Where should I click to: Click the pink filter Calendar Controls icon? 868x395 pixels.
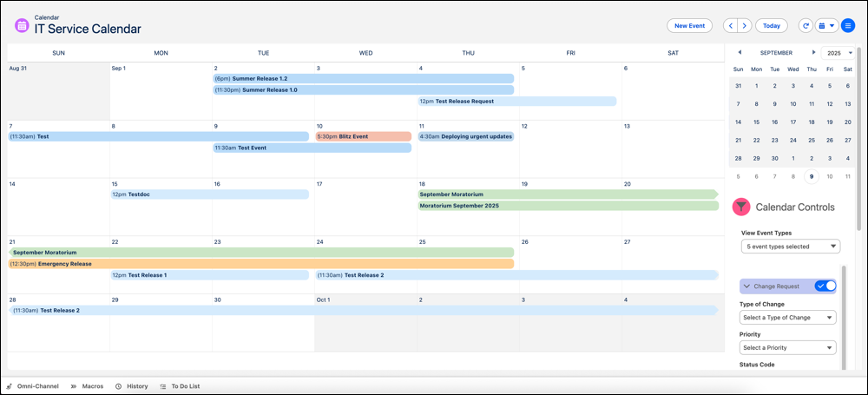(x=740, y=207)
